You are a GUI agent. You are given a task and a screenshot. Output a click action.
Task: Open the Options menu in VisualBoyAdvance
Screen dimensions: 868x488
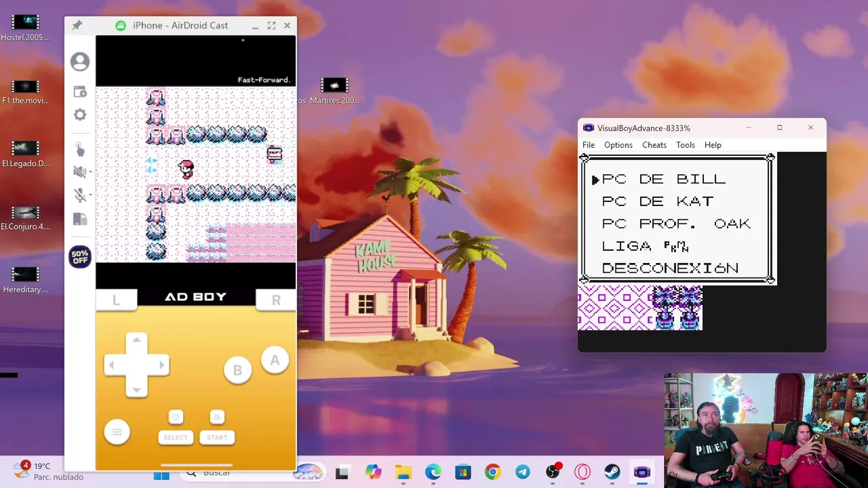(618, 145)
